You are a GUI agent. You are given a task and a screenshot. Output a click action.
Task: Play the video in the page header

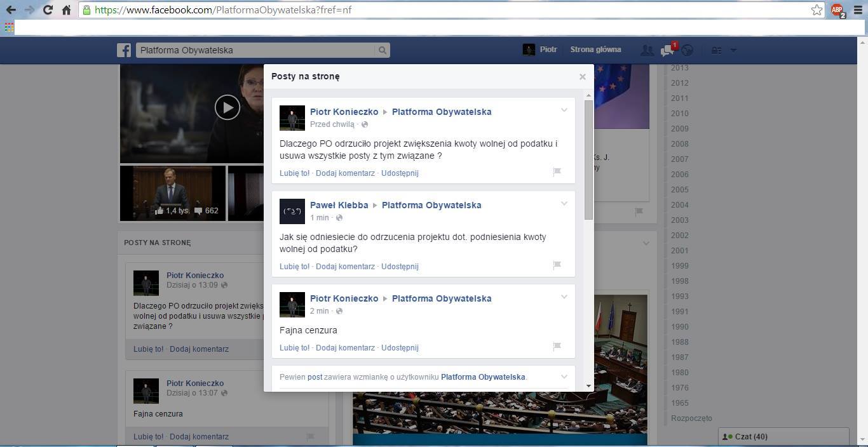(x=227, y=107)
